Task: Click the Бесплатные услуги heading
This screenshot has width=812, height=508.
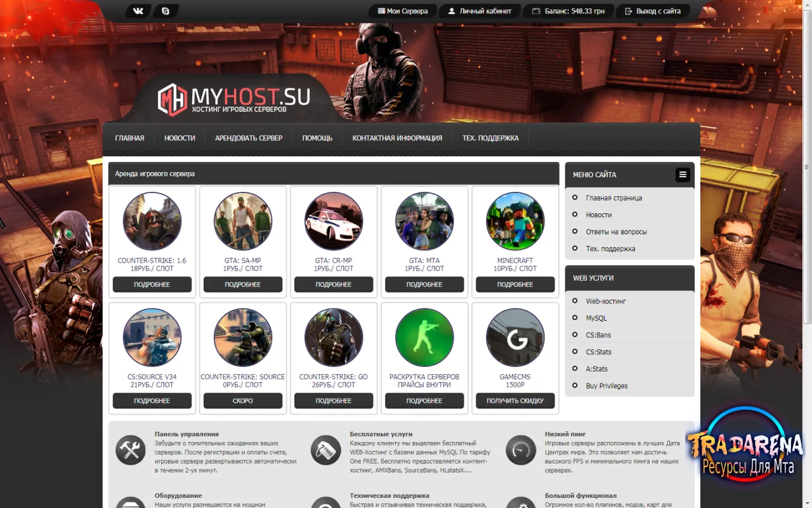Action: [x=381, y=434]
